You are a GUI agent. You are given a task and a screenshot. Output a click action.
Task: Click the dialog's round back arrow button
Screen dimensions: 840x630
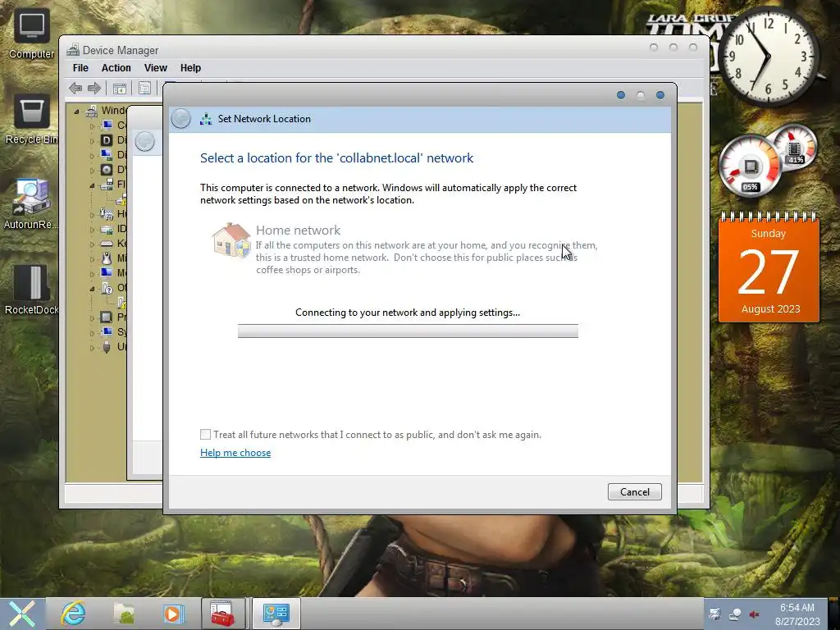click(x=181, y=119)
